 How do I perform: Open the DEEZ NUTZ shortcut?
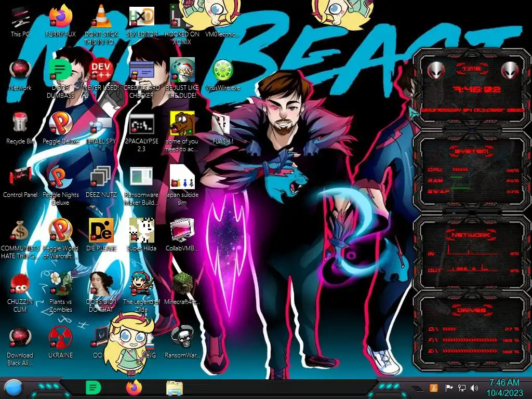coord(101,177)
